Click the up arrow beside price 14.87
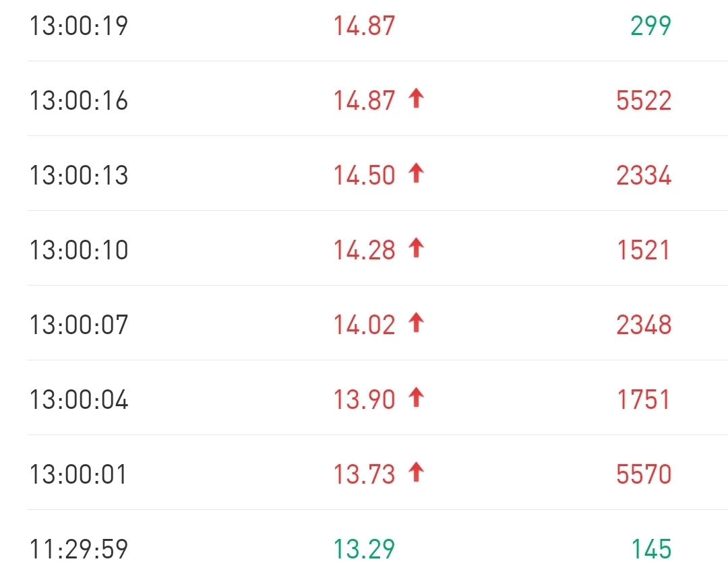 [x=416, y=100]
